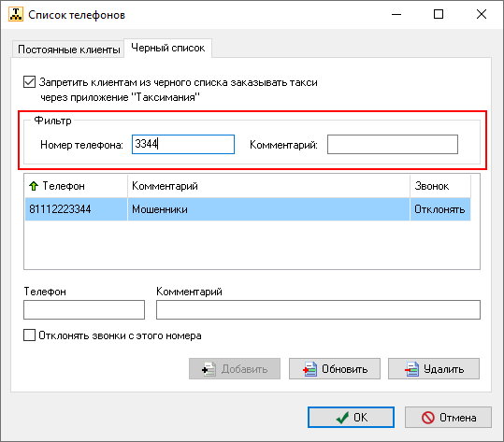Viewport: 504px width, 442px height.
Task: Click the red prohibition icon on Отмена
Action: 428,418
